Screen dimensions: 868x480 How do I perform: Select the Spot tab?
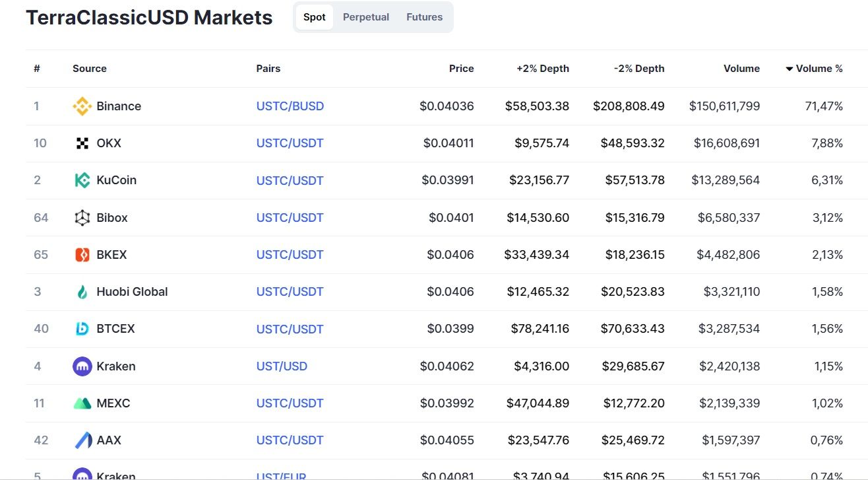[x=315, y=17]
